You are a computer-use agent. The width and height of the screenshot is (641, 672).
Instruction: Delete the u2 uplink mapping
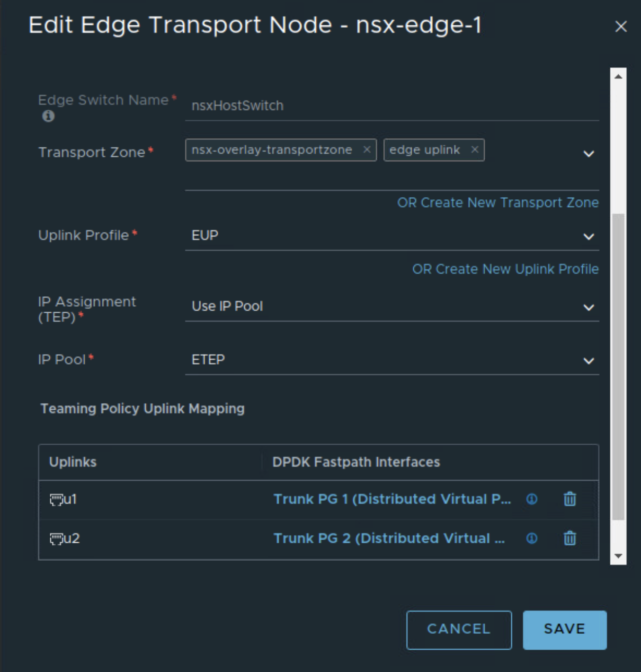(x=570, y=538)
